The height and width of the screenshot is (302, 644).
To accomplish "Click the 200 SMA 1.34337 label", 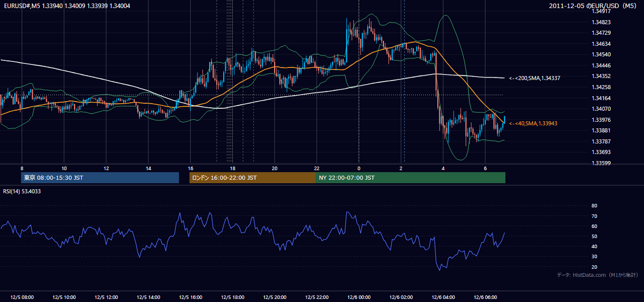I will (535, 78).
